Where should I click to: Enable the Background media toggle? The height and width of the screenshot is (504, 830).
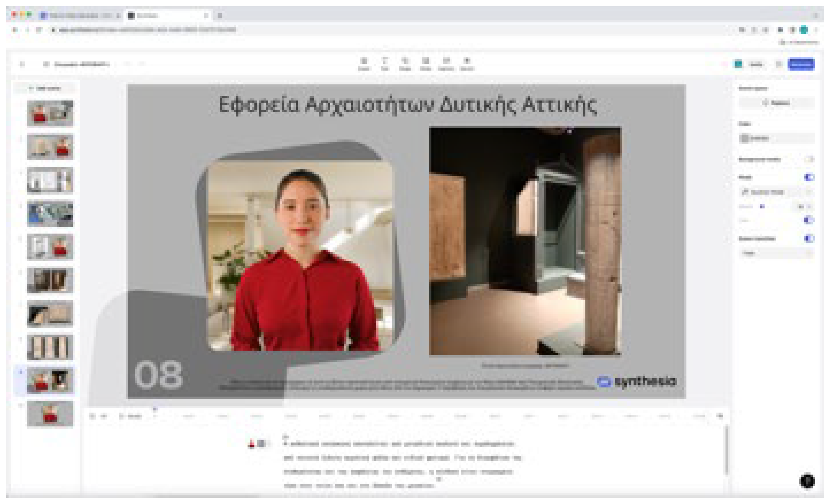pos(809,159)
